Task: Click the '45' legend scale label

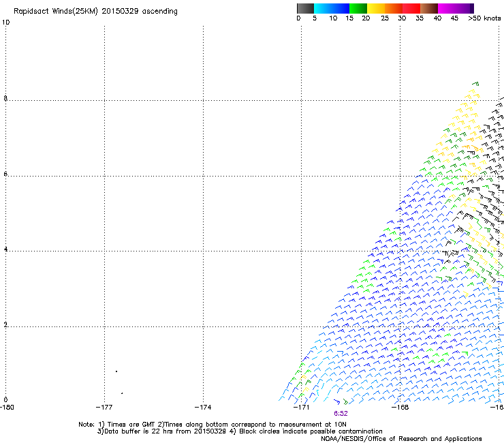Action: click(x=454, y=18)
